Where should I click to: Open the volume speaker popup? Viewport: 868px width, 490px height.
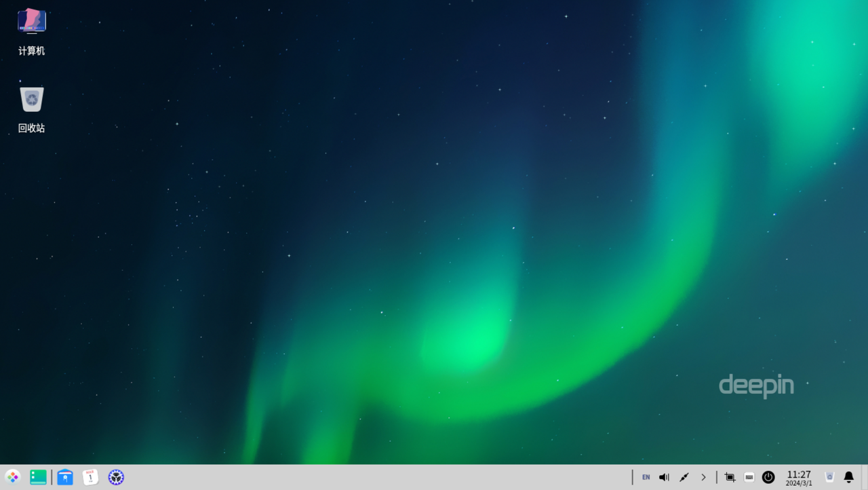664,477
